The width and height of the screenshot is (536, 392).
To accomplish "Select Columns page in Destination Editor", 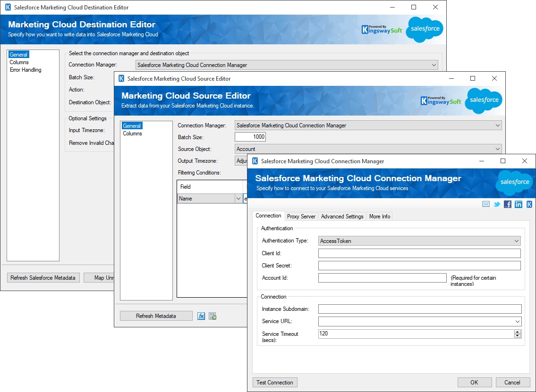I will (19, 62).
